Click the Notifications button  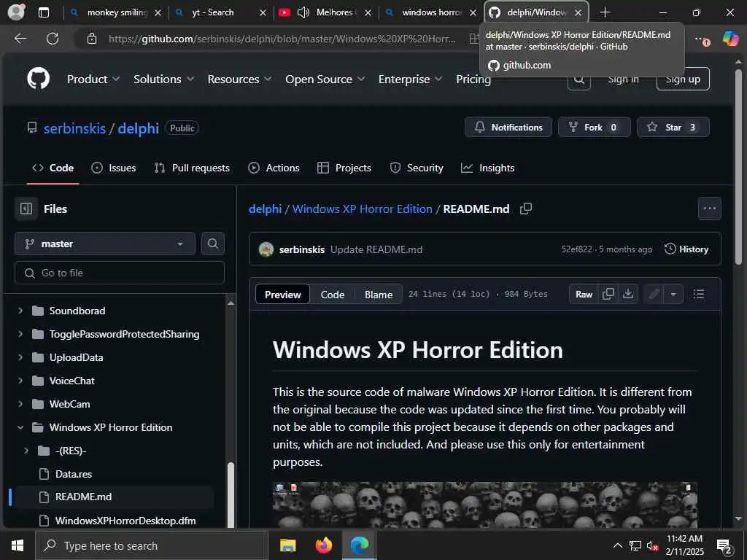tap(508, 127)
